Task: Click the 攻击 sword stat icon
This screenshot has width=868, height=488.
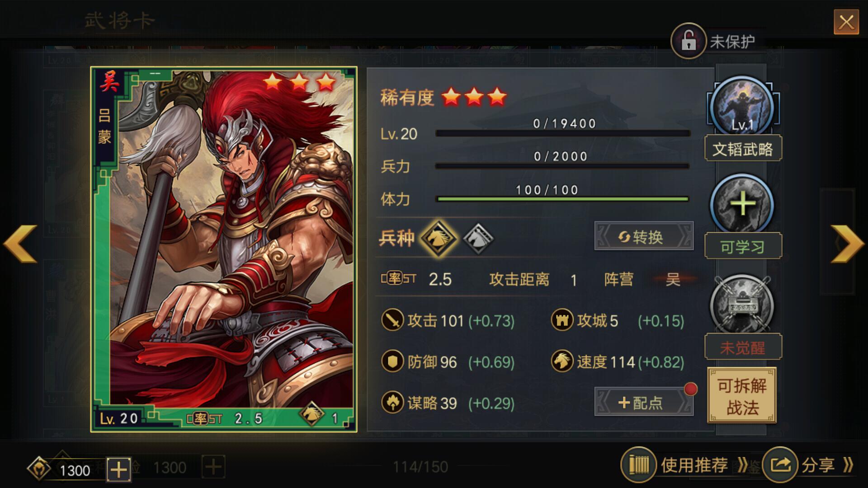Action: click(x=392, y=320)
